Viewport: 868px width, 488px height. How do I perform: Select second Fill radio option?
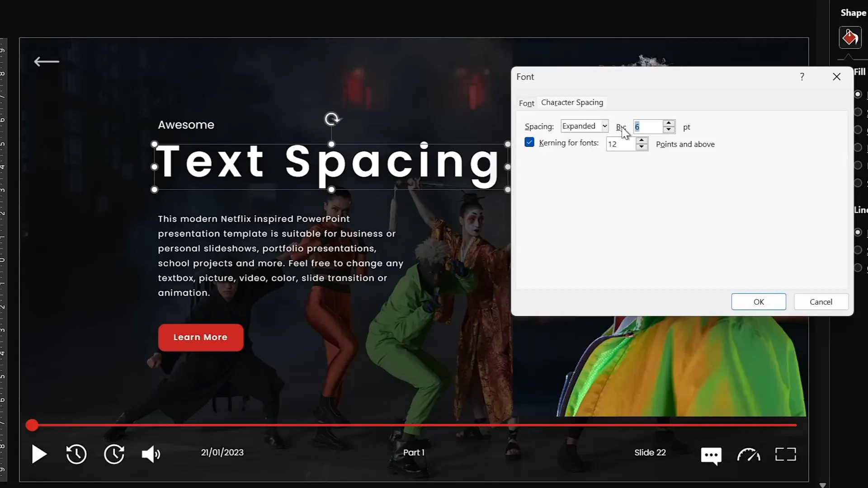[858, 112]
